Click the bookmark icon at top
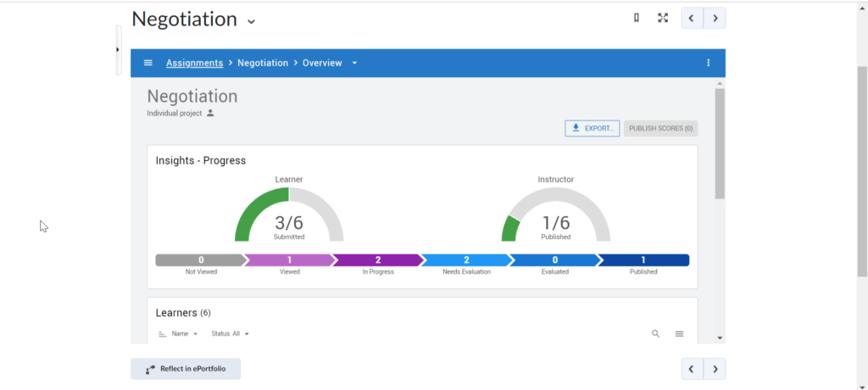 coord(637,18)
